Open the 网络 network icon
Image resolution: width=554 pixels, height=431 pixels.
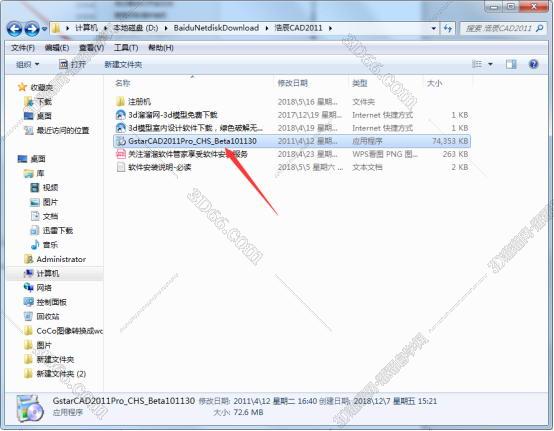pyautogui.click(x=28, y=288)
